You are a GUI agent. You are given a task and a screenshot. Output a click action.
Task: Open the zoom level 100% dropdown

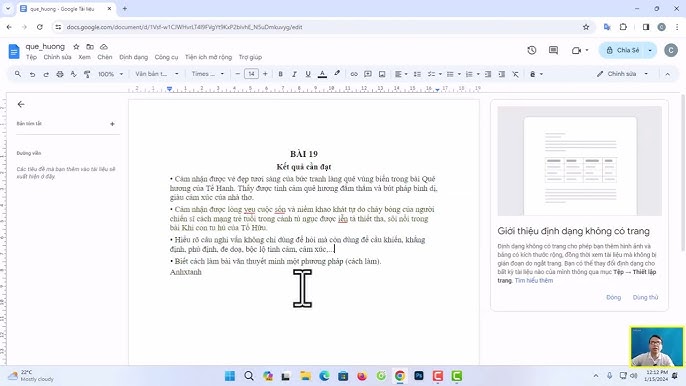point(110,74)
